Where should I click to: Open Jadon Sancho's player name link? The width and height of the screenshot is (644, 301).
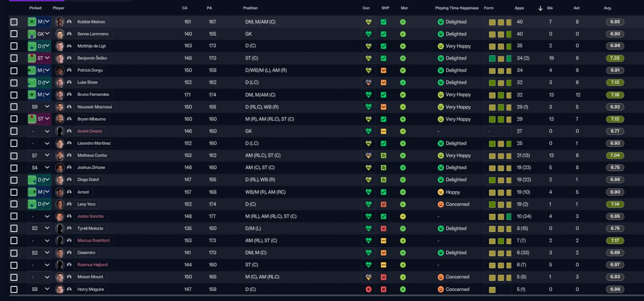pos(91,216)
